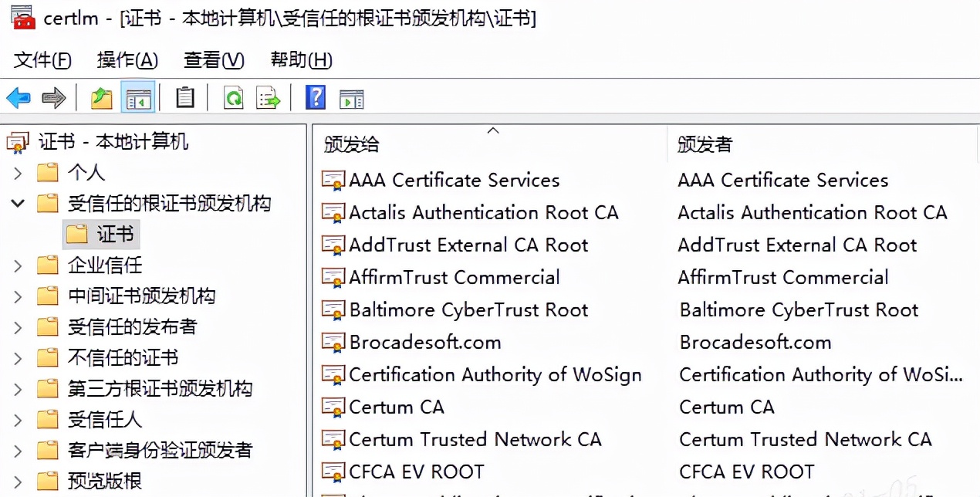Select AAA Certificate Services in 颁发给 column
The image size is (980, 497).
tap(455, 181)
